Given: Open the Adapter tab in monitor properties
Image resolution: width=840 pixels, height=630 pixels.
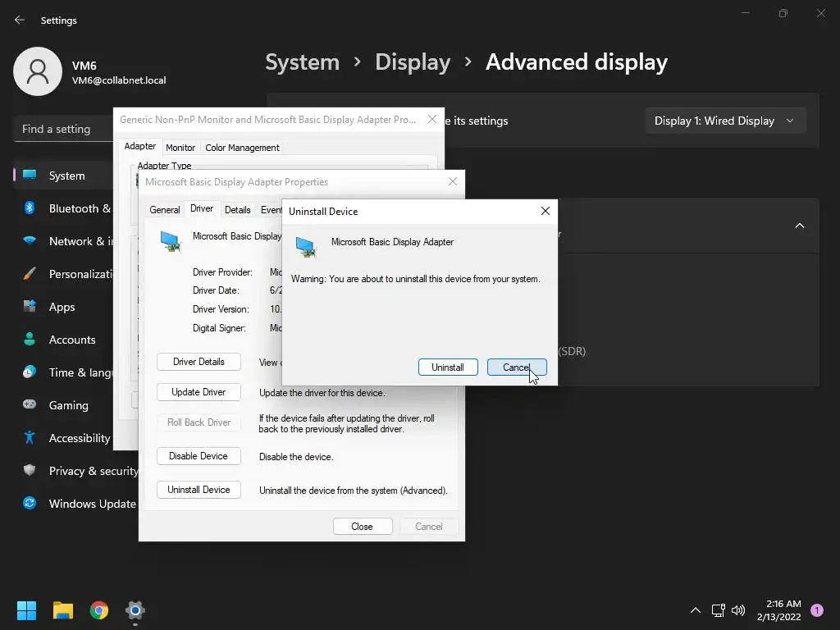Looking at the screenshot, I should (139, 146).
